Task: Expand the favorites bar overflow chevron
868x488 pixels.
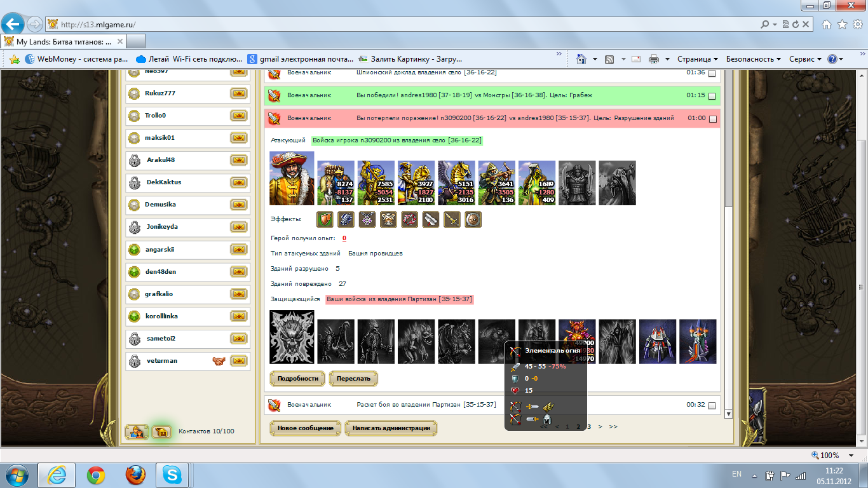Action: click(559, 54)
